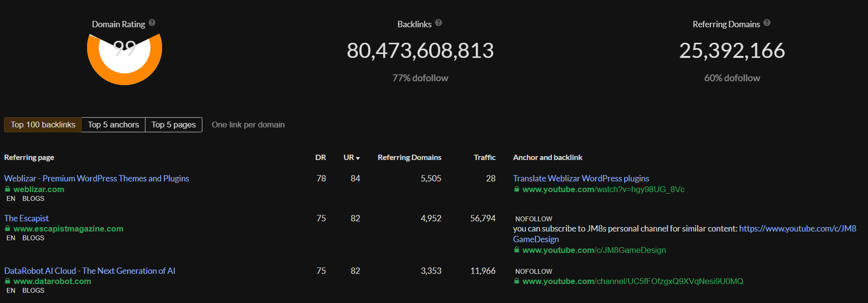Click the Referring page column header
Screen dimensions: 868x303
[x=29, y=158]
